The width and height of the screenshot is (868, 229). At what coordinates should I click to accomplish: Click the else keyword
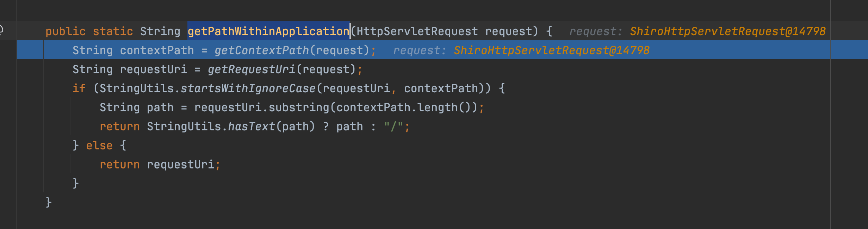[x=99, y=146]
